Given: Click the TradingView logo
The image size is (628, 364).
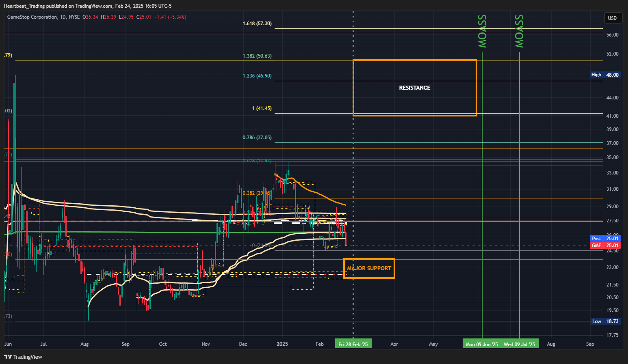Looking at the screenshot, I should click(23, 357).
